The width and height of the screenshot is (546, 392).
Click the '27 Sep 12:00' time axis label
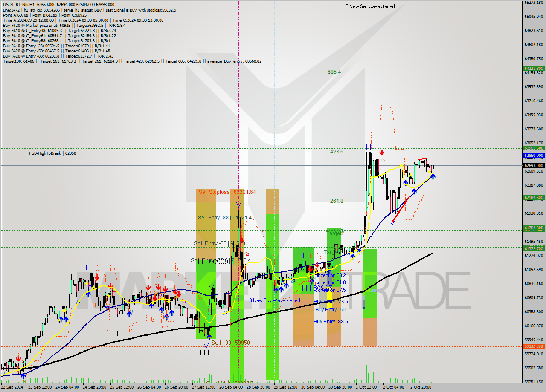[x=204, y=387]
